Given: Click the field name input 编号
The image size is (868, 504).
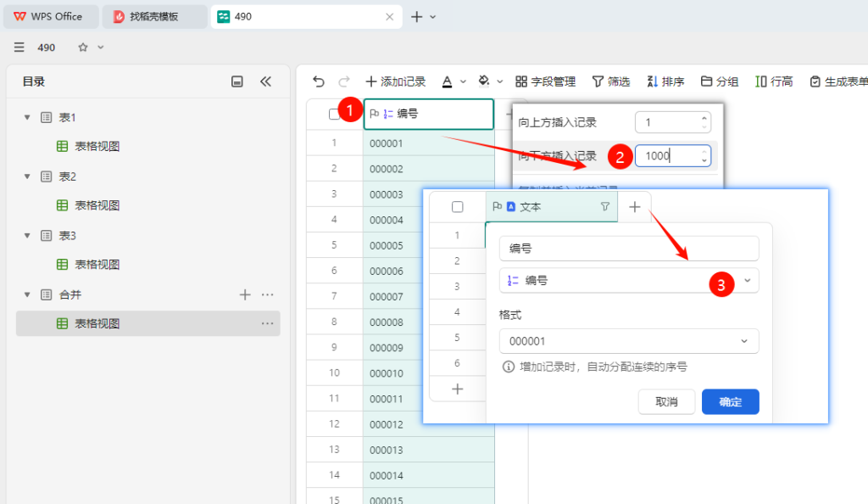Looking at the screenshot, I should [629, 249].
